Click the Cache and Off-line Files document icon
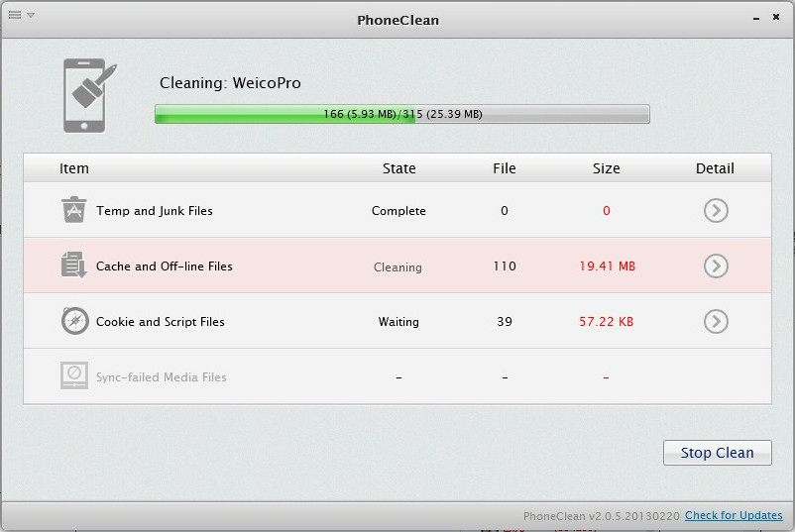This screenshot has width=795, height=532. [74, 266]
